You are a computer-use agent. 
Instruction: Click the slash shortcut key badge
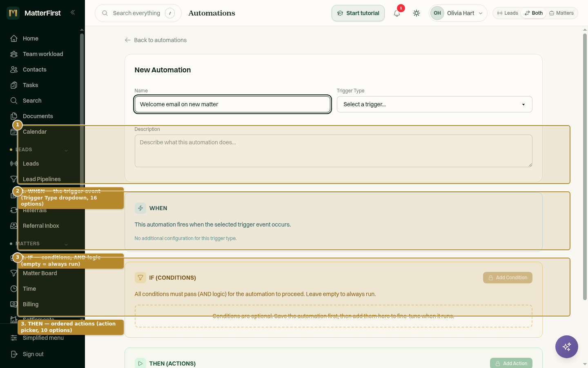(x=170, y=13)
